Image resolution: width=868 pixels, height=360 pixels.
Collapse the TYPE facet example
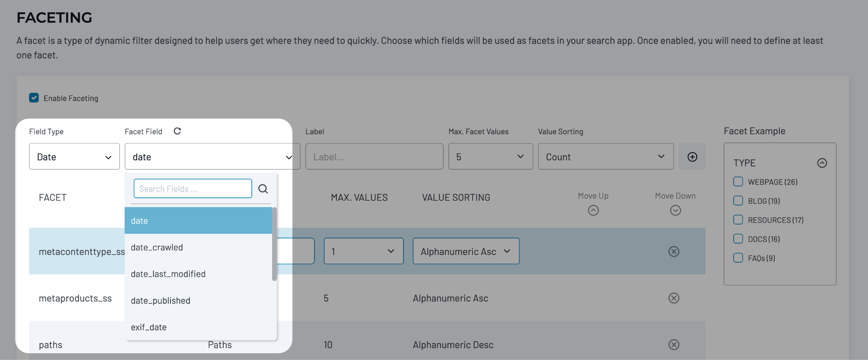[x=822, y=163]
